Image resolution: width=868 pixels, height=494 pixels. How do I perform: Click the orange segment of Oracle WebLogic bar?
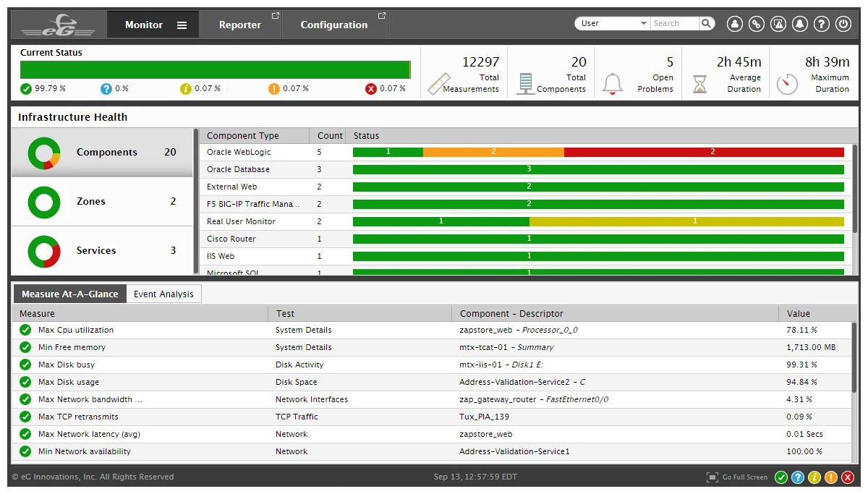point(493,152)
